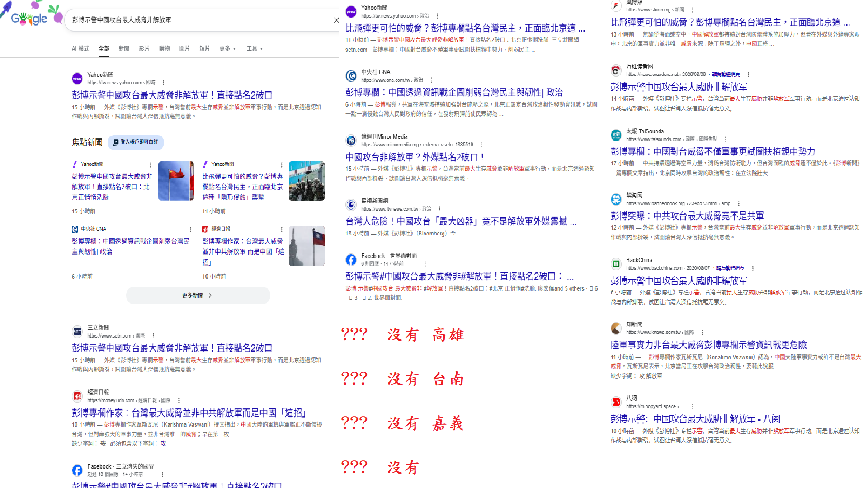
Task: Open three-dot menu for Yahoo新聞 即時 result
Action: [x=163, y=83]
